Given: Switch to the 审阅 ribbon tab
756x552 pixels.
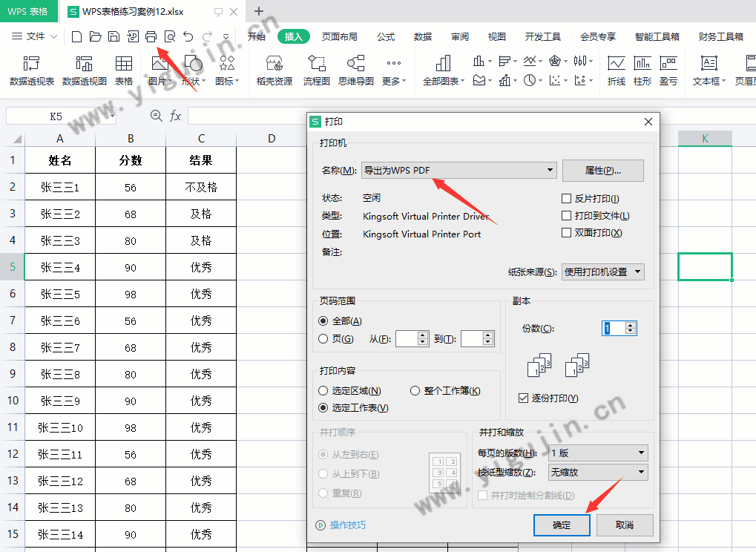Looking at the screenshot, I should [460, 36].
